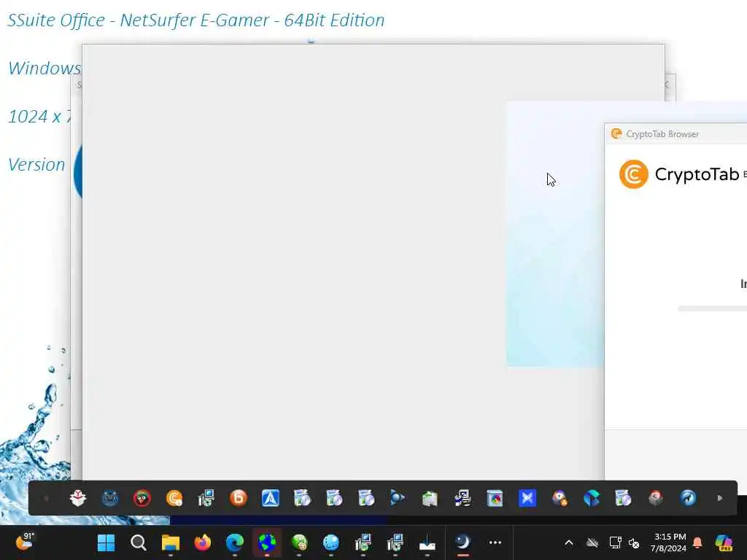
Task: Open File Explorer from taskbar
Action: (x=171, y=542)
